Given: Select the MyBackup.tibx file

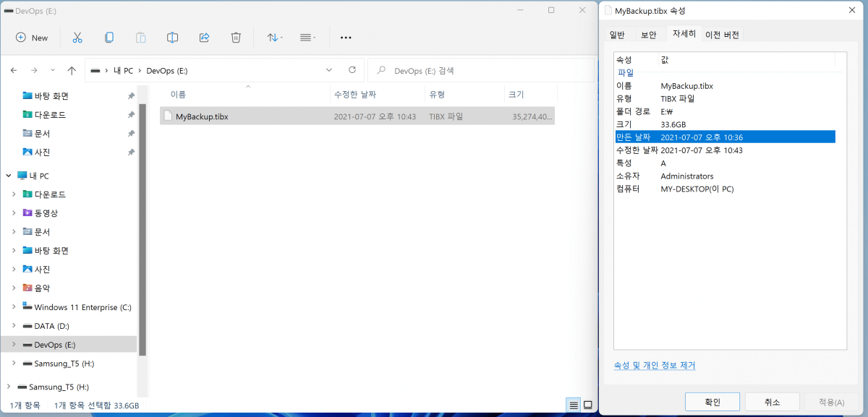Looking at the screenshot, I should pyautogui.click(x=357, y=116).
